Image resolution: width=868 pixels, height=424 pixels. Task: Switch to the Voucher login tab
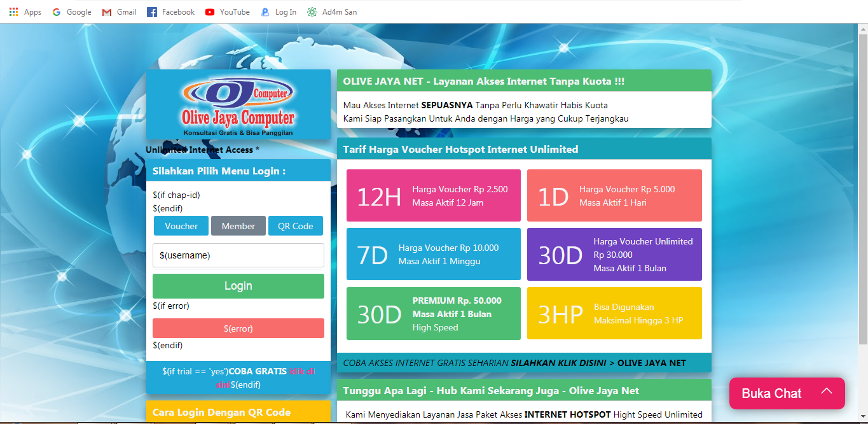[x=181, y=226]
